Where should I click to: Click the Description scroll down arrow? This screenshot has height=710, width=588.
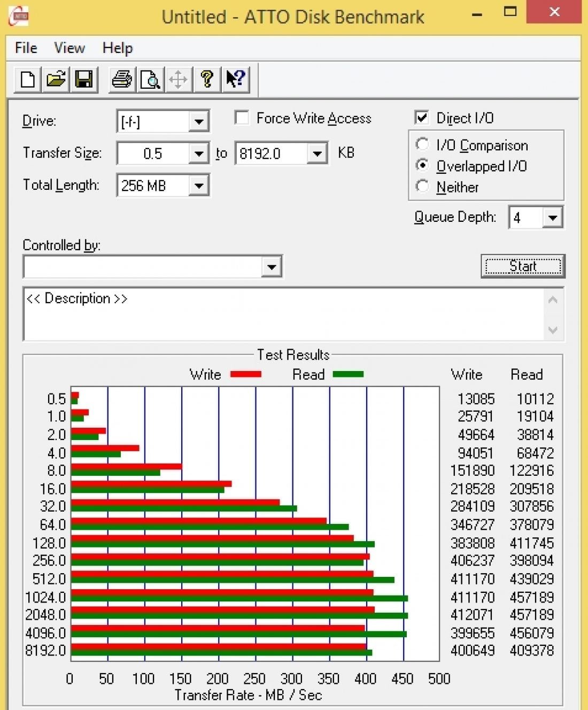[553, 330]
